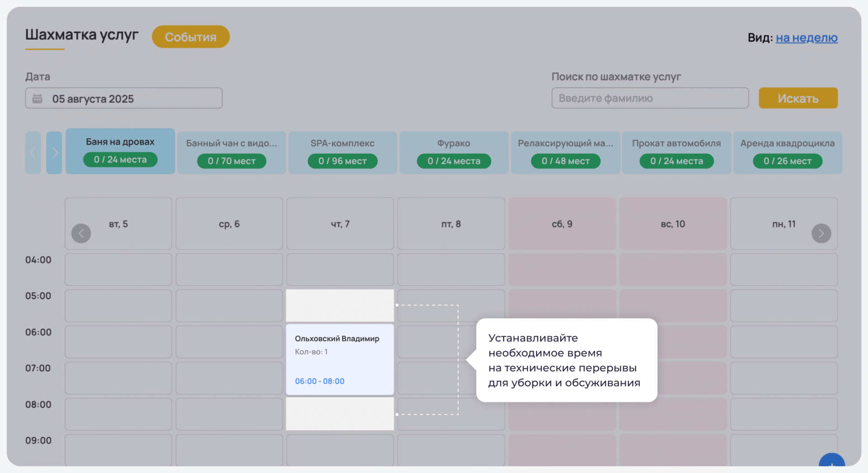Image resolution: width=868 pixels, height=473 pixels.
Task: Go to next week with round arrow
Action: coord(821,233)
